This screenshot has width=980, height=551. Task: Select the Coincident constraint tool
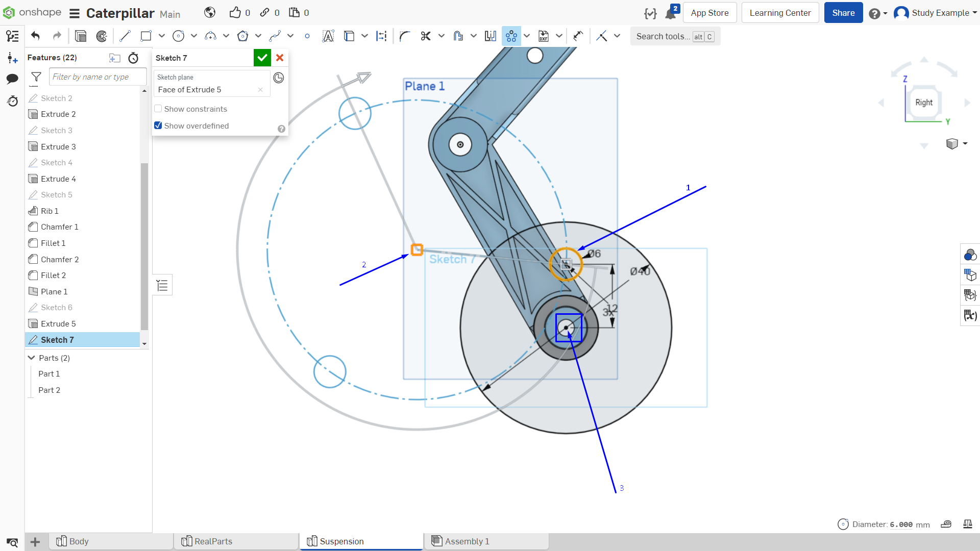pos(602,36)
